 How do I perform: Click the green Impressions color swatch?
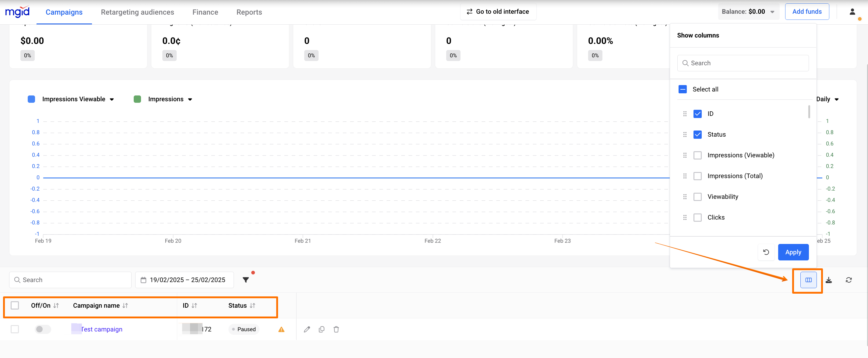pyautogui.click(x=137, y=99)
